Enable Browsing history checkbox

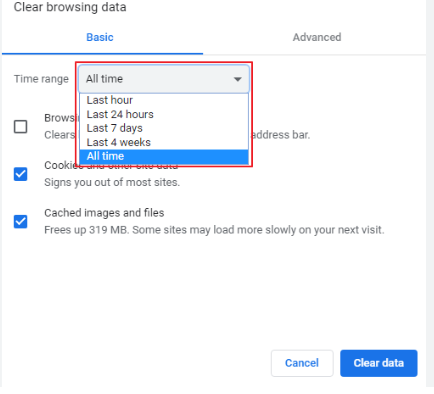point(20,127)
